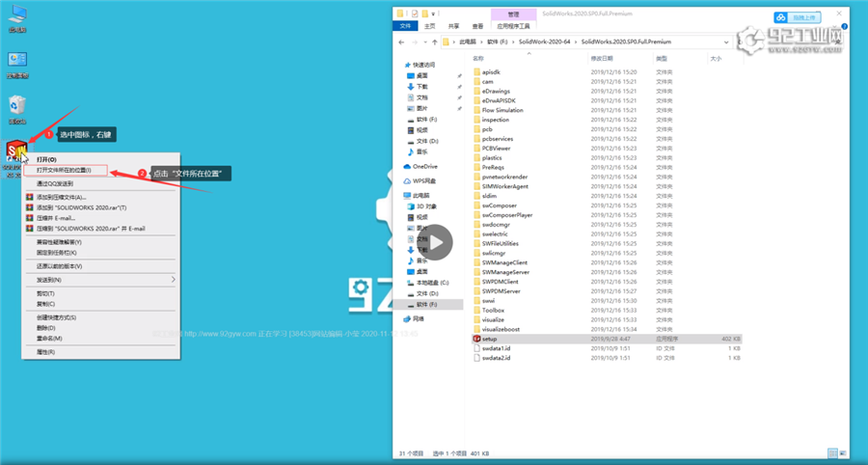The height and width of the screenshot is (465, 868).
Task: Select the Control Panel desktop icon
Action: pos(17,60)
